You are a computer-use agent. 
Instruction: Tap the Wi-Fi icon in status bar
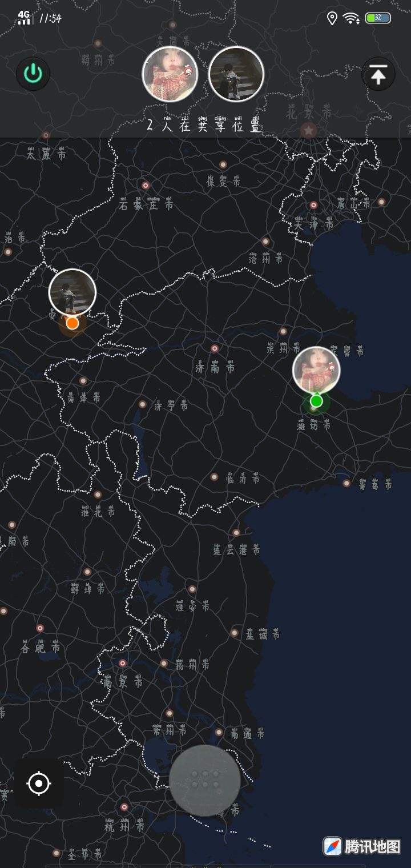(x=351, y=18)
